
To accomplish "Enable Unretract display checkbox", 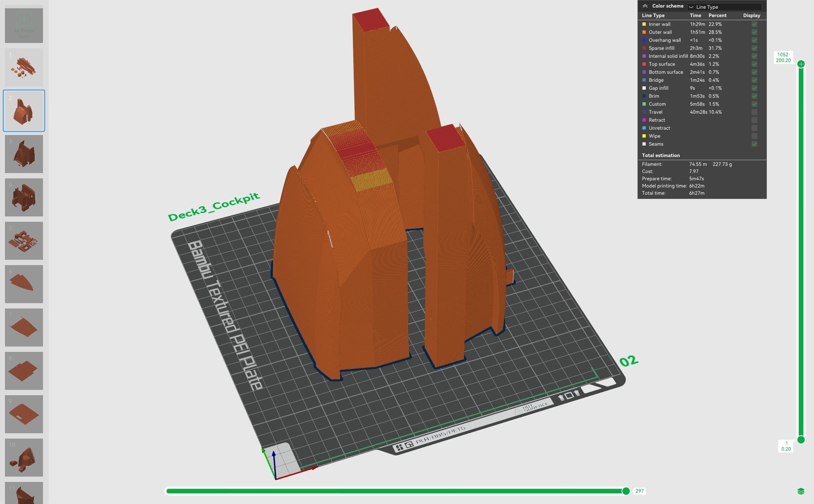I will 754,128.
